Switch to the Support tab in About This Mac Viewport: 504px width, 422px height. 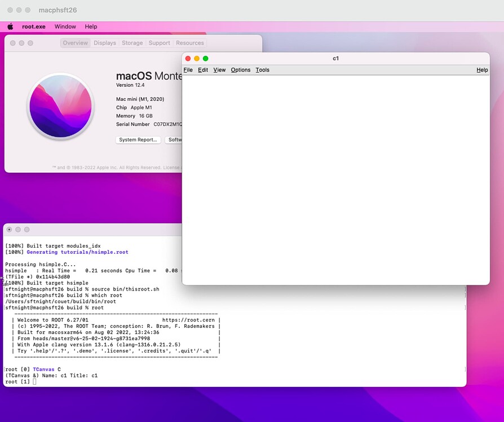point(159,43)
